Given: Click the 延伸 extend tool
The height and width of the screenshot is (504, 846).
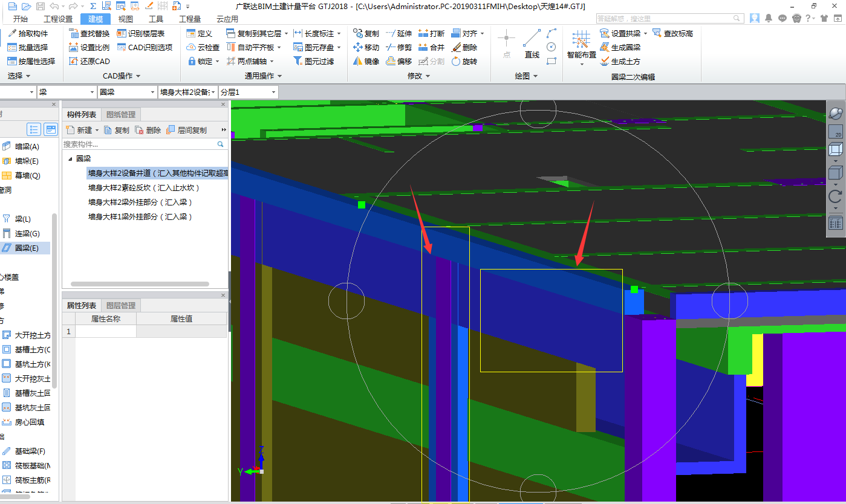Looking at the screenshot, I should [x=399, y=33].
